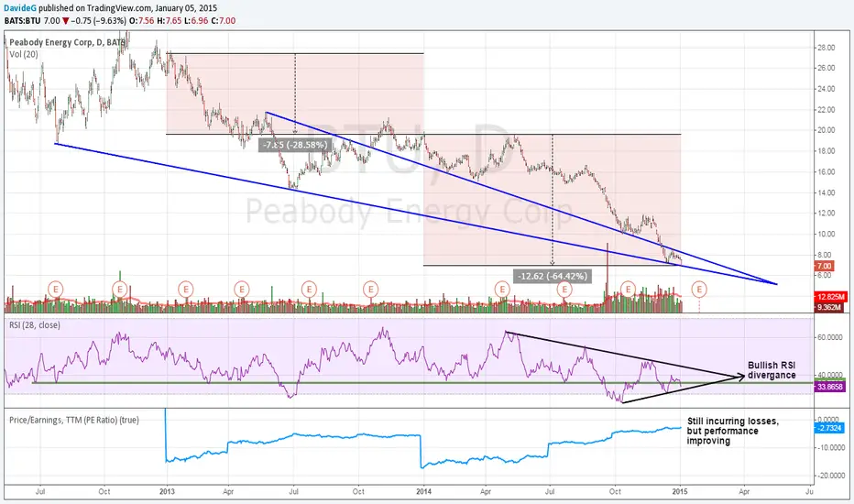854x504 pixels.
Task: Click the earnings marker near October 2014
Action: (x=629, y=289)
